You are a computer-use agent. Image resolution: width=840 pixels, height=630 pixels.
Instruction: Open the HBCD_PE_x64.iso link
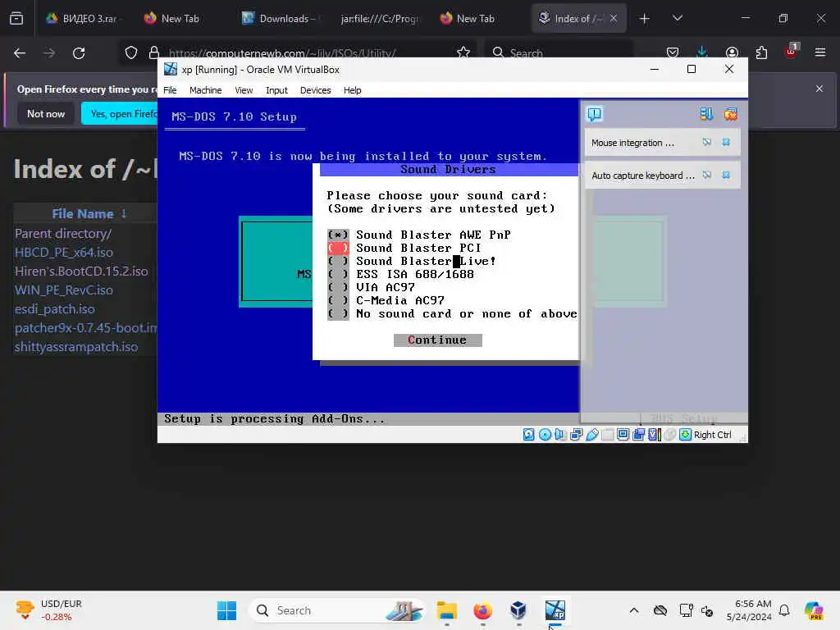click(x=64, y=253)
